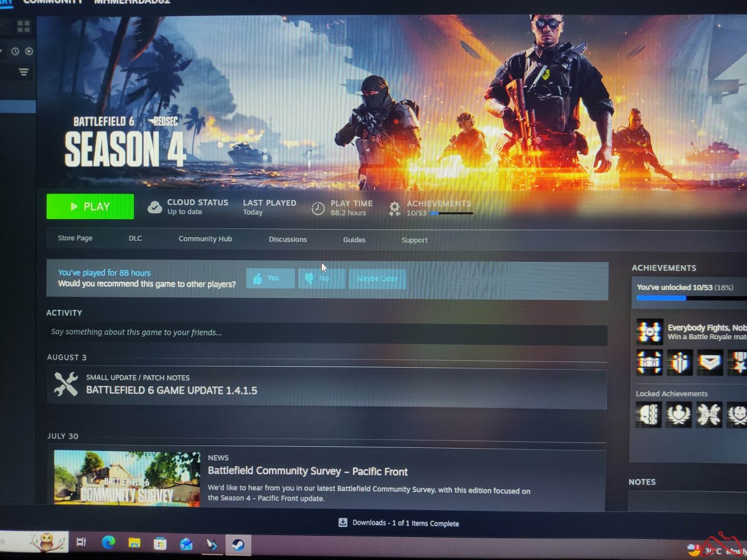The height and width of the screenshot is (560, 747).
Task: Open the Store Page tab
Action: click(75, 238)
